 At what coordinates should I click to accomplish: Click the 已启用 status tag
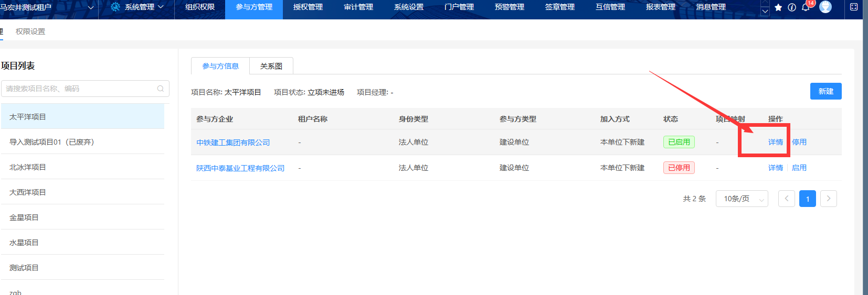click(x=679, y=142)
